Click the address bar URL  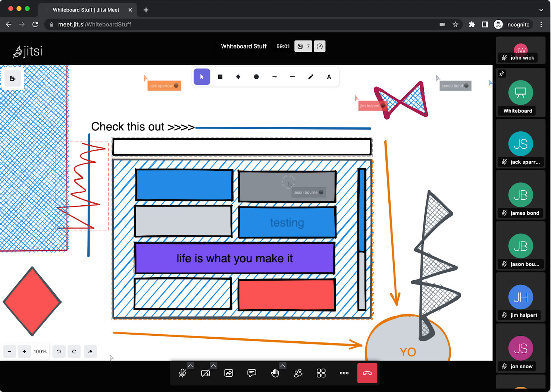click(x=95, y=24)
